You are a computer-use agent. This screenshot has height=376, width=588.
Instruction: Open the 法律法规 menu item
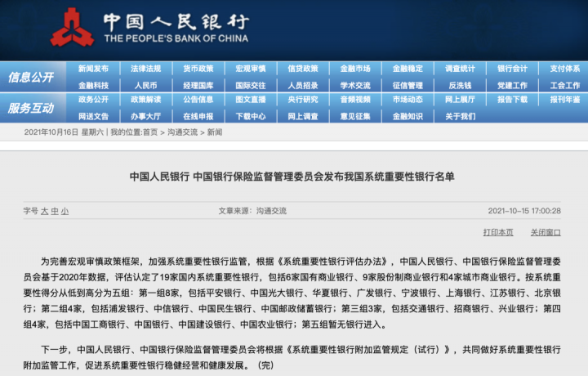point(146,69)
